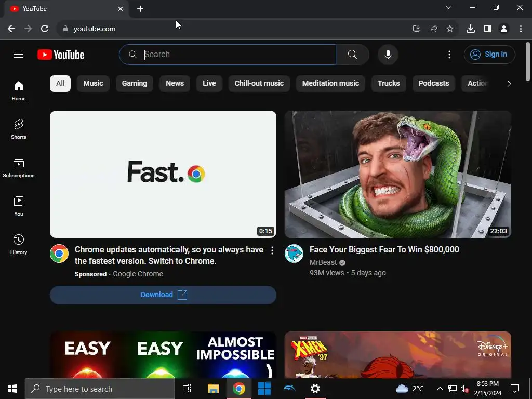Image resolution: width=532 pixels, height=399 pixels.
Task: Toggle Chrome side panel
Action: 487,29
